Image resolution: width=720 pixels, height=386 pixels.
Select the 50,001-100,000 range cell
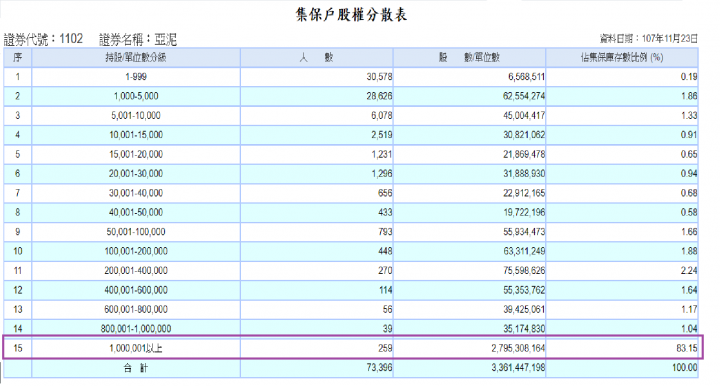pyautogui.click(x=136, y=232)
